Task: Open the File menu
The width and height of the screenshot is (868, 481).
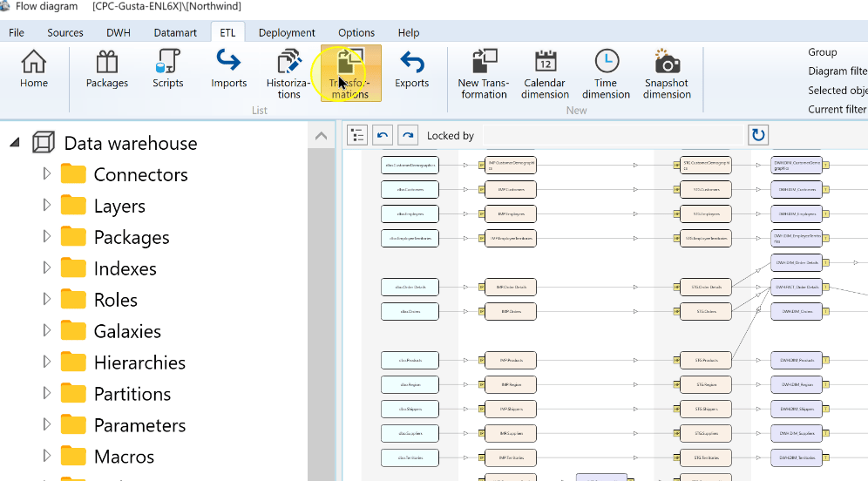Action: click(x=17, y=32)
